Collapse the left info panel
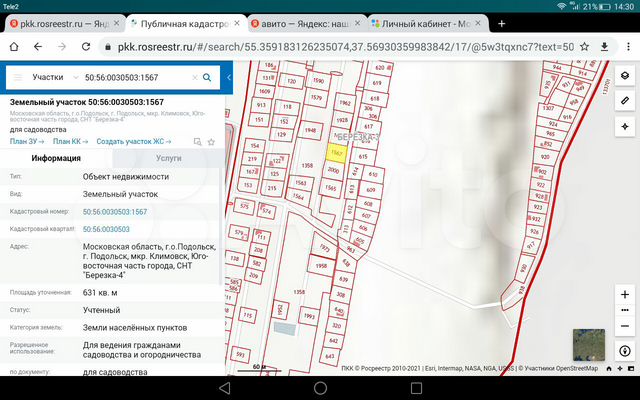Image resolution: width=640 pixels, height=400 pixels. pyautogui.click(x=229, y=76)
